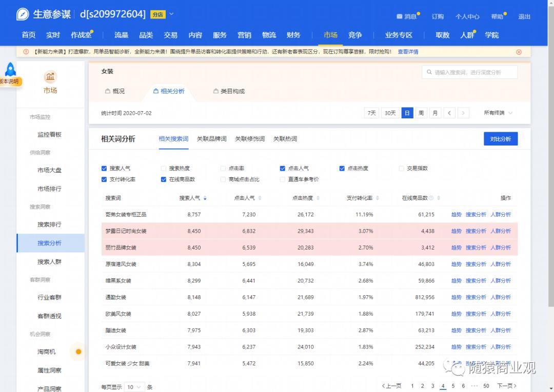Screen dimensions: 554x392
Task: Switch to the 概况 tab
Action: pos(115,91)
